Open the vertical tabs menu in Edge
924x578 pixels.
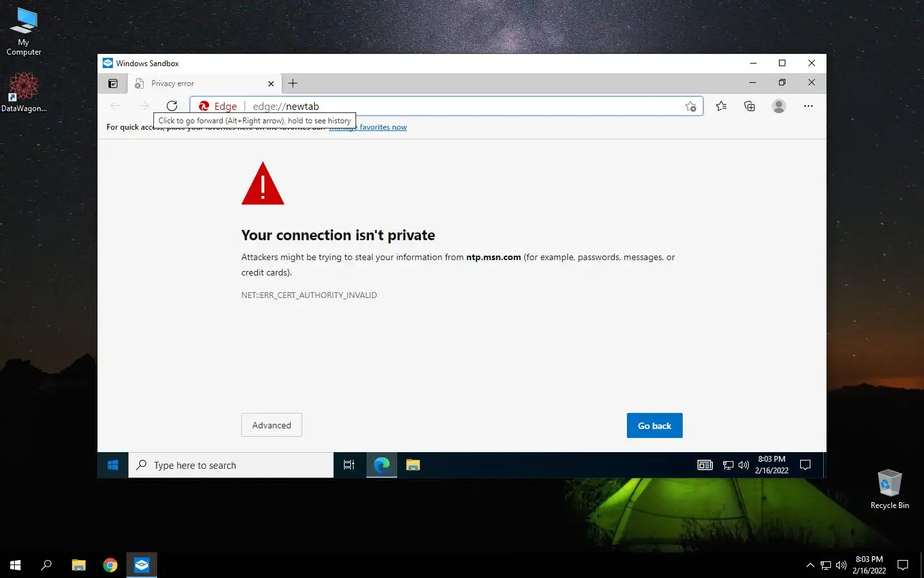pos(113,83)
